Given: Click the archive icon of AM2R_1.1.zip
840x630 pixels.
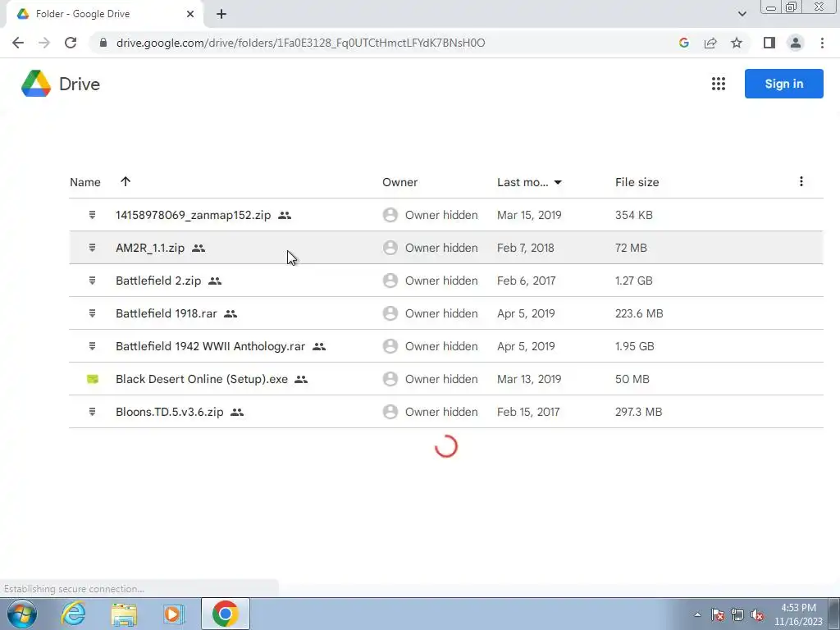Looking at the screenshot, I should point(92,248).
